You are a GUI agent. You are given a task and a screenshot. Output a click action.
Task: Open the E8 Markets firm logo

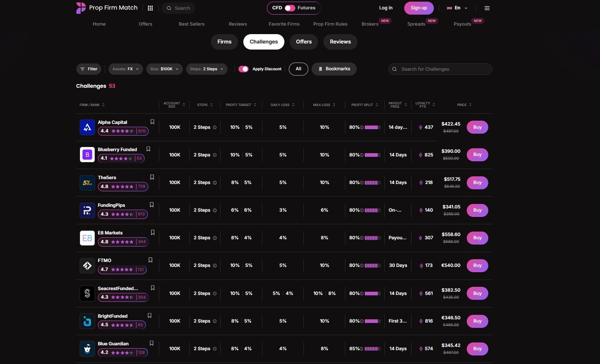[x=87, y=238]
